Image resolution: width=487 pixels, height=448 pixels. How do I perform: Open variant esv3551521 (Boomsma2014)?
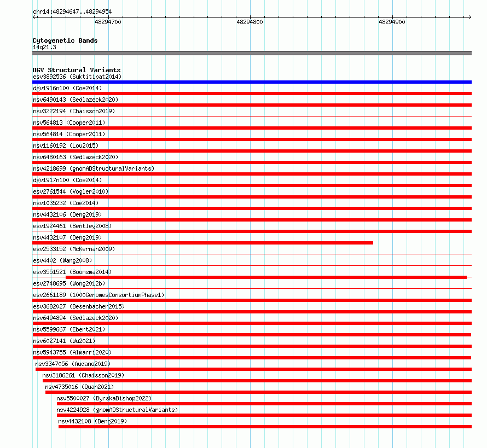72,272
